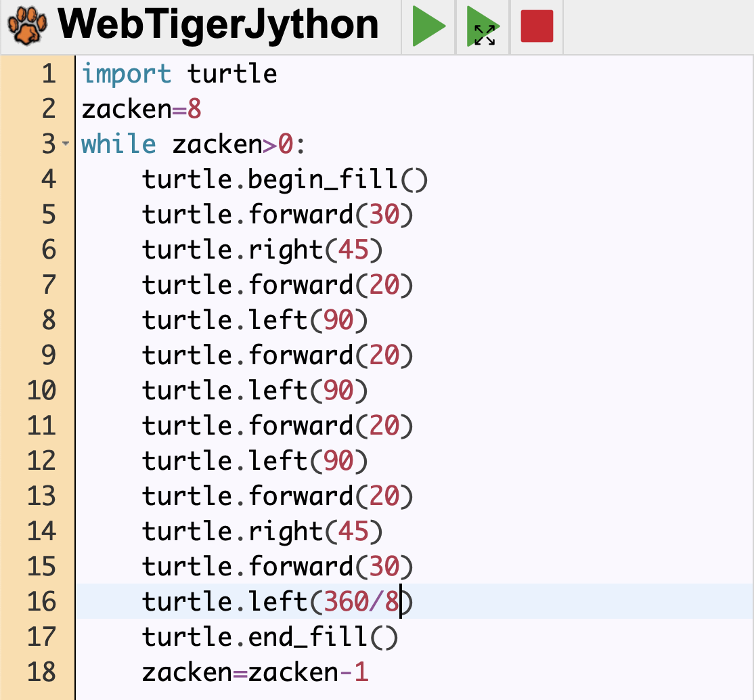Place cursor on turtle.end_fill() line
This screenshot has height=700, width=754.
click(x=270, y=637)
